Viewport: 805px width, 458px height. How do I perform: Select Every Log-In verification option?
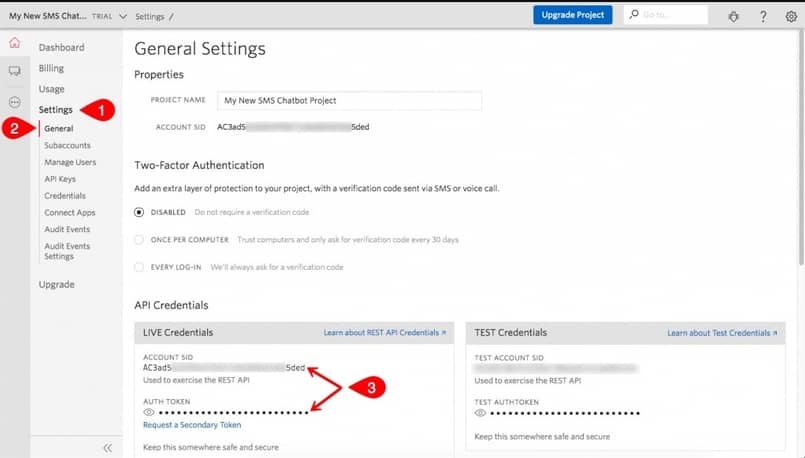coord(139,267)
